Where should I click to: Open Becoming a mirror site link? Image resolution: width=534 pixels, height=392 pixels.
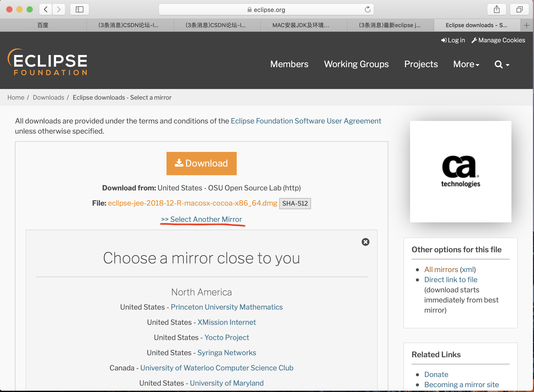tap(461, 384)
